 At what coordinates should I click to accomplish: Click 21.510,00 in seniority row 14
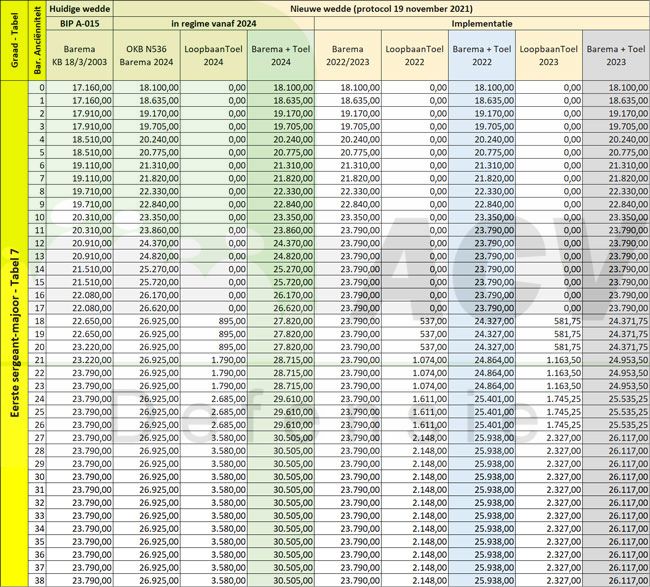pos(80,269)
